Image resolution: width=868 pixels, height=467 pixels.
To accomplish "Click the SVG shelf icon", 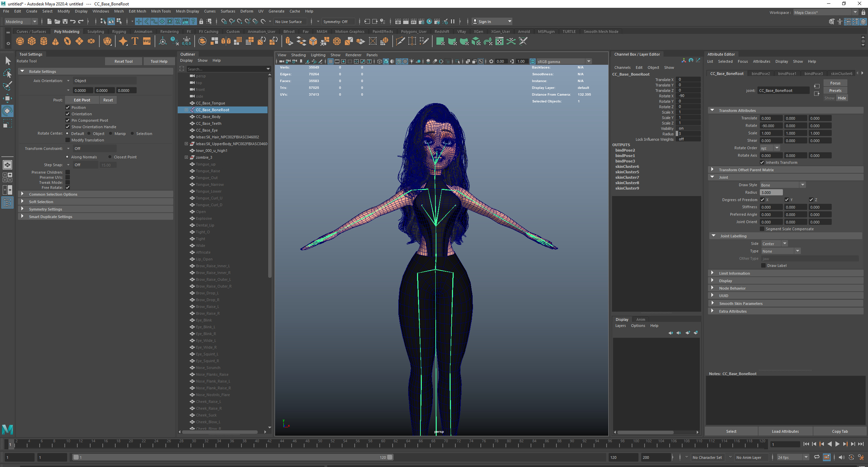I will coord(146,41).
